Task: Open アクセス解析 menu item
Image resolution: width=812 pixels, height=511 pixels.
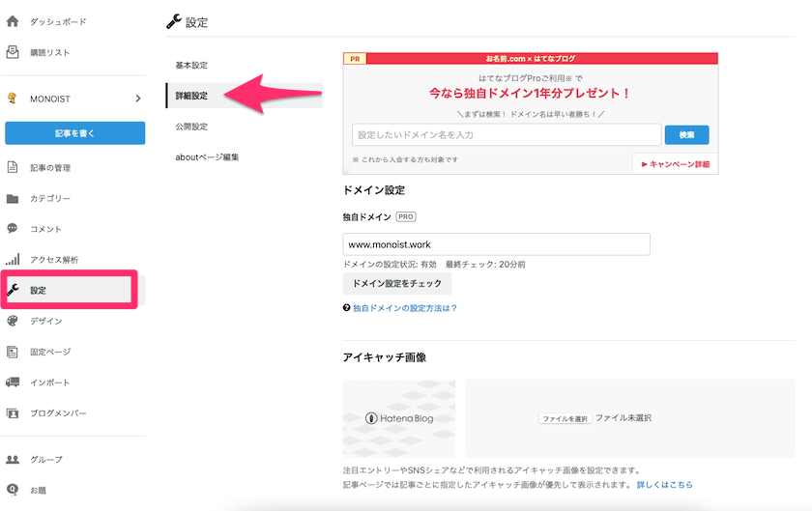Action: (54, 260)
